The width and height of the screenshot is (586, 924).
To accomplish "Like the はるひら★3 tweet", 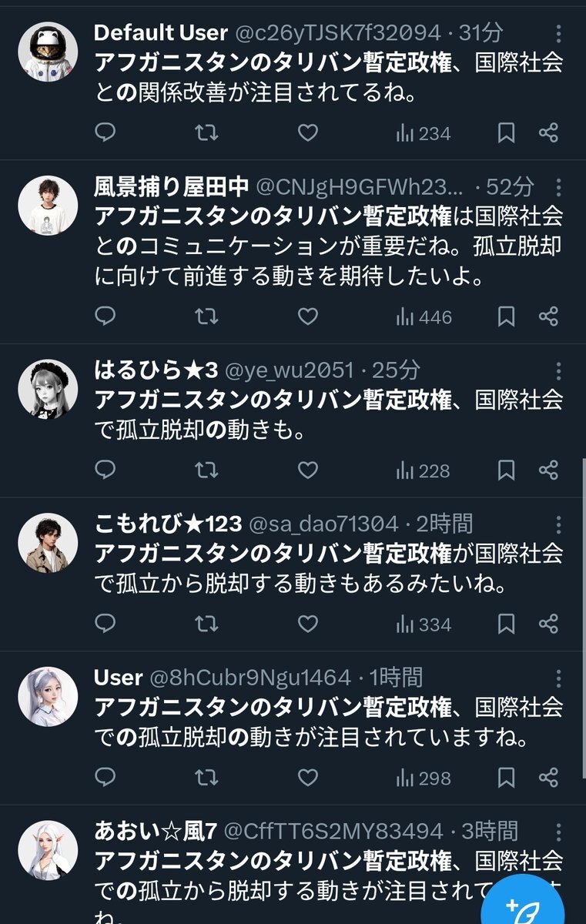I will [x=308, y=470].
